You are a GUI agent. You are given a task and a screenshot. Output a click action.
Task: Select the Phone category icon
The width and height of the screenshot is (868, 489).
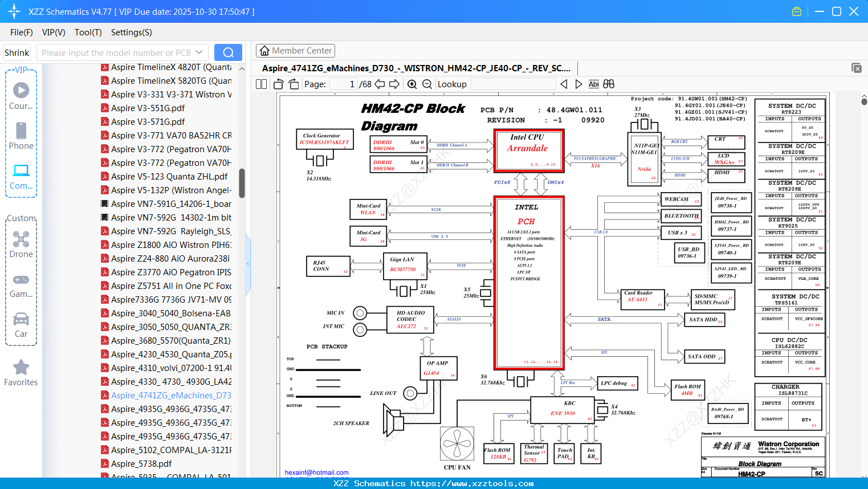[21, 136]
